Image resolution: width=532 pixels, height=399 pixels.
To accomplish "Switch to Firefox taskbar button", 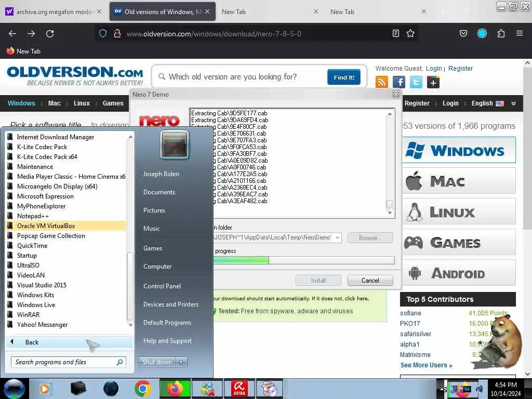I will (x=175, y=389).
